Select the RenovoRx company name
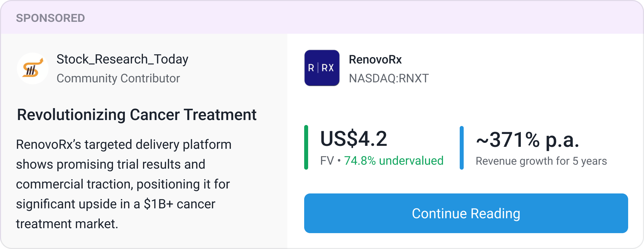 point(375,60)
